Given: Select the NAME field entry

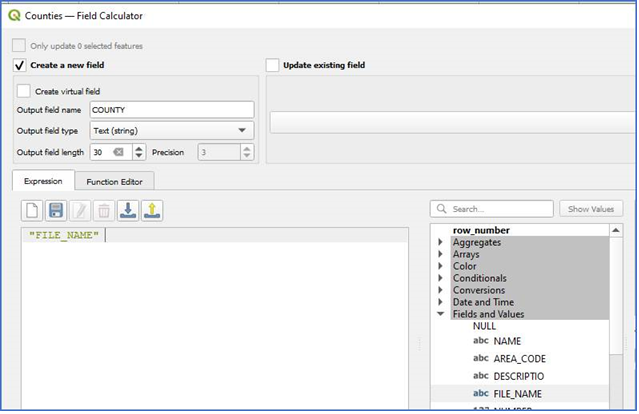Looking at the screenshot, I should tap(507, 341).
